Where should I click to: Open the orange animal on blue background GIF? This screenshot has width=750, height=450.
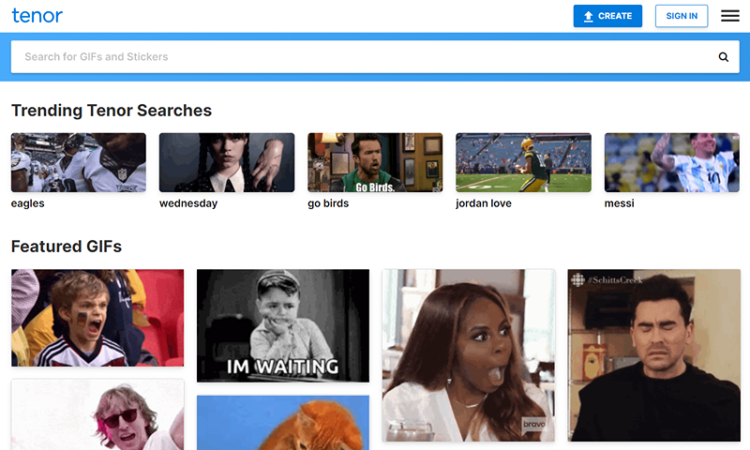pos(283,423)
